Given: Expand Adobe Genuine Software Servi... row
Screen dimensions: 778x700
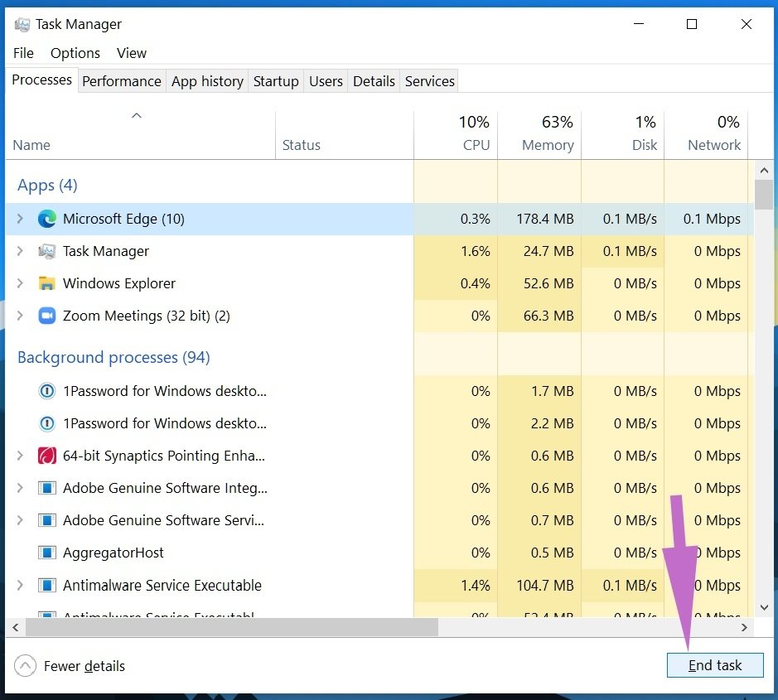Looking at the screenshot, I should [20, 520].
